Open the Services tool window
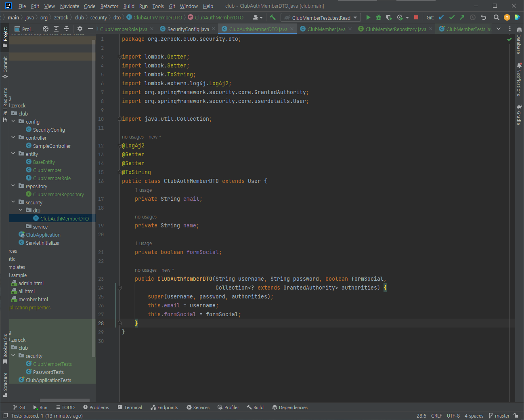The image size is (524, 420). coord(198,407)
